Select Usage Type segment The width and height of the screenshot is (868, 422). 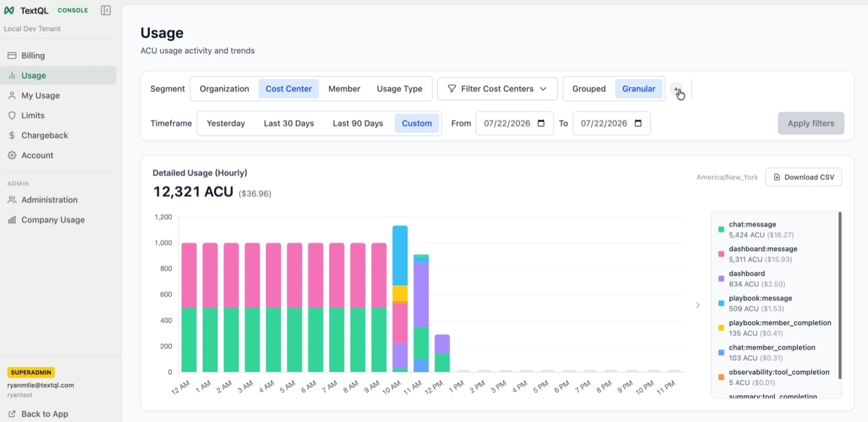point(399,89)
